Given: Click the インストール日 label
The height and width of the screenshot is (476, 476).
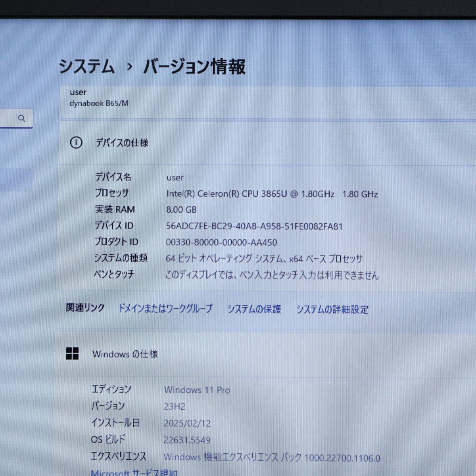Looking at the screenshot, I should point(115,423).
